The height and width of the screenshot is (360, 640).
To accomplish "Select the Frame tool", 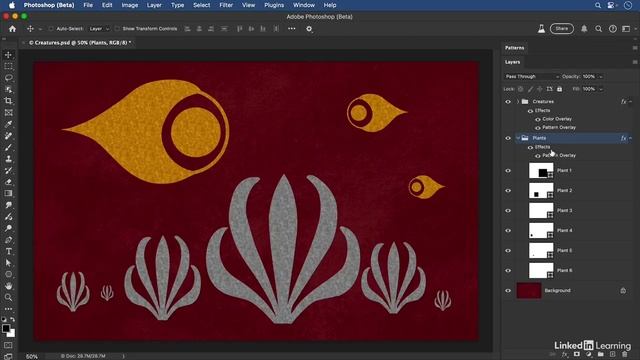I will [x=8, y=113].
